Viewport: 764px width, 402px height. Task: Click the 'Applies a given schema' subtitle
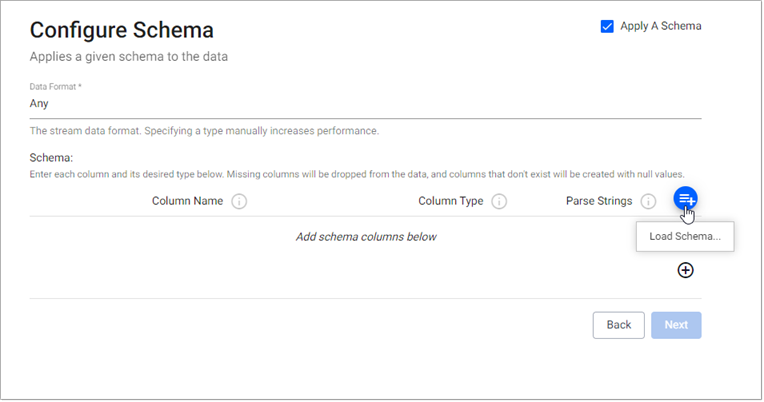[128, 56]
